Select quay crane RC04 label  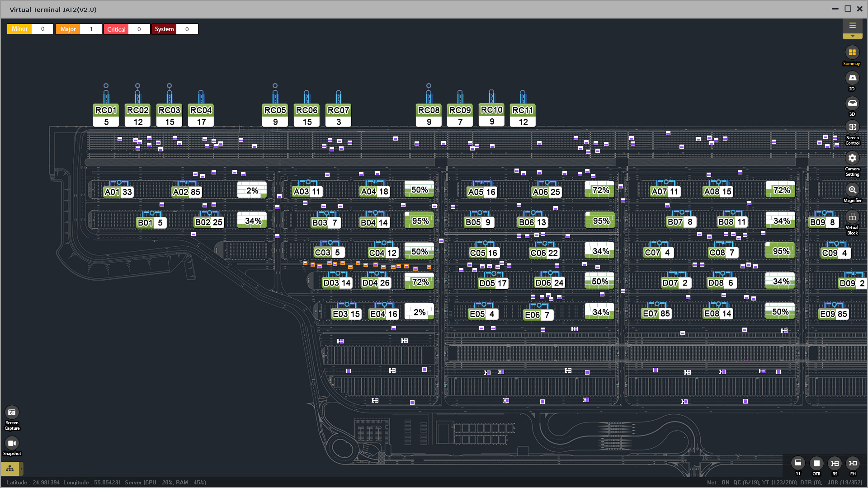[201, 110]
